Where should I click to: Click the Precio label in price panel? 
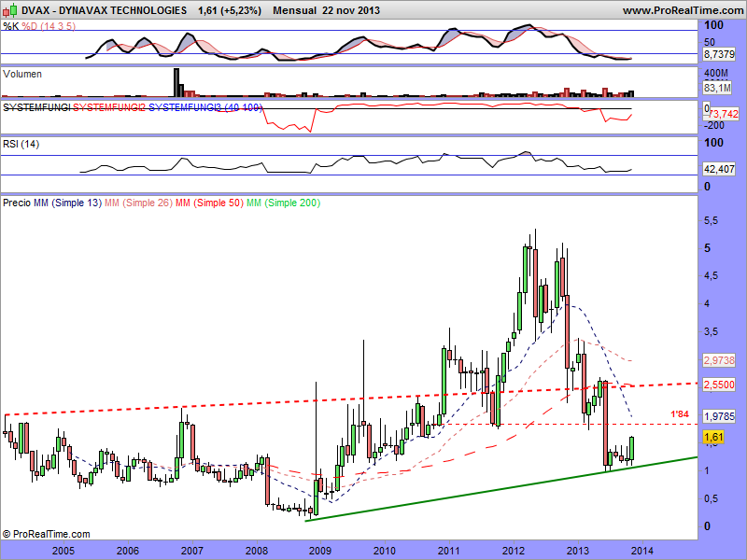coord(17,203)
